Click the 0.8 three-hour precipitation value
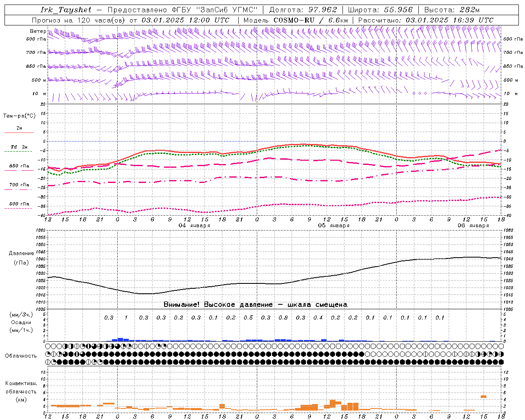Image resolution: width=525 pixels, height=420 pixels. pos(283,318)
